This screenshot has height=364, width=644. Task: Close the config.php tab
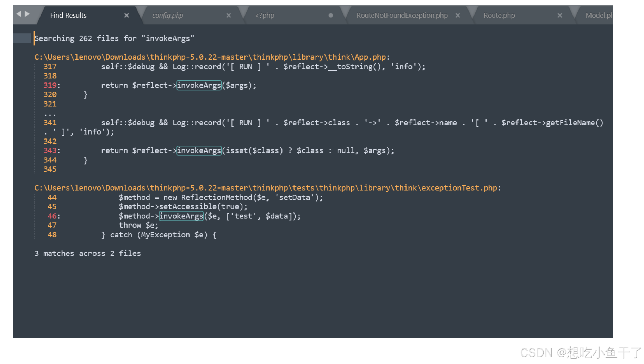point(229,16)
